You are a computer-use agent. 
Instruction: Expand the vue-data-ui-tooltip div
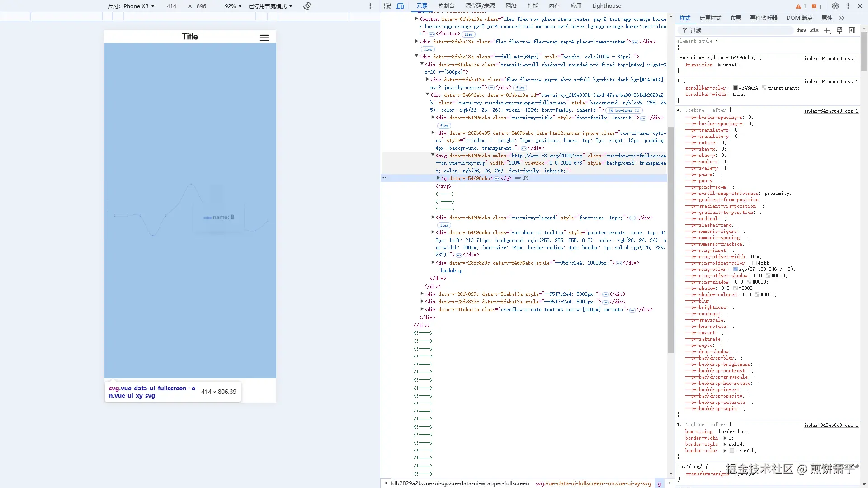[433, 232]
